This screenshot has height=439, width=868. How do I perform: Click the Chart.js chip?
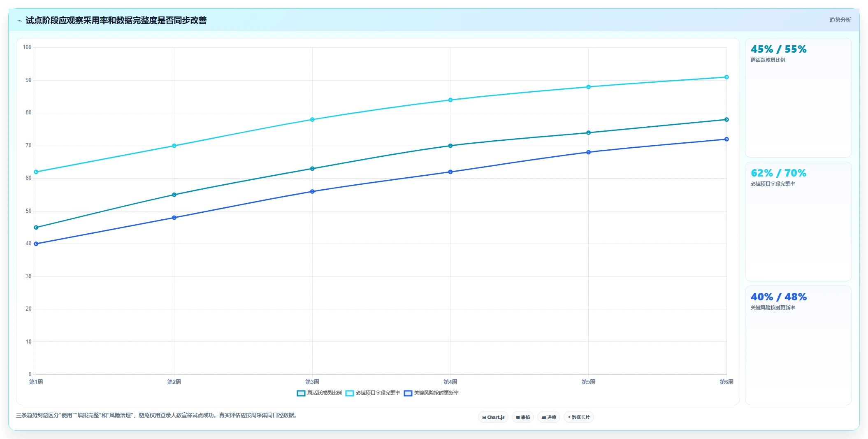point(493,417)
